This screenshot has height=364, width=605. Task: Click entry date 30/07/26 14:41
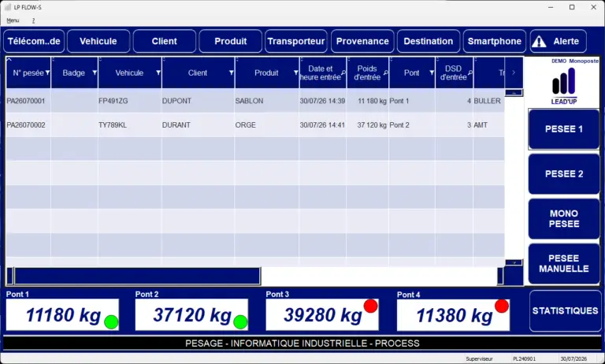[322, 125]
